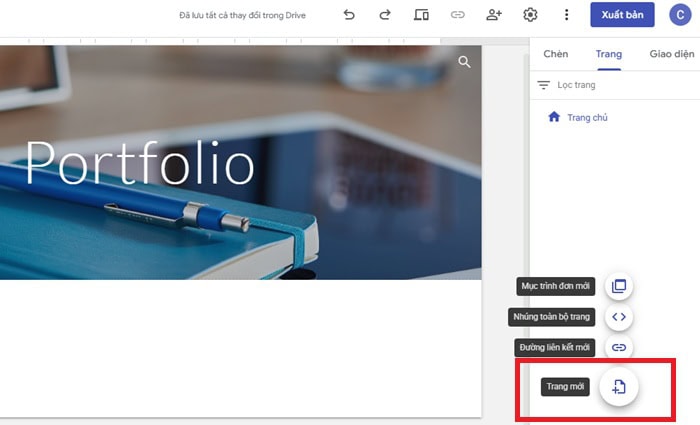Open the settings gear icon
Screen dimensions: 700x425
[530, 15]
